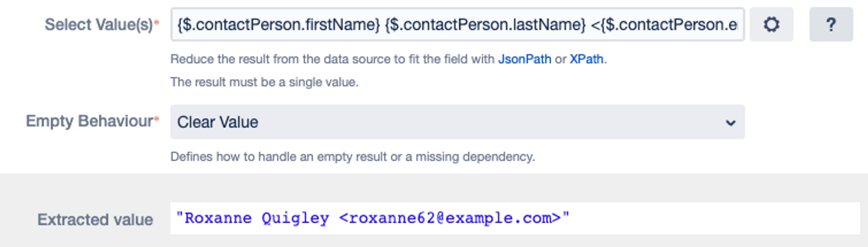Click the required asterisk beside Select Value(s)
The width and height of the screenshot is (868, 247).
point(157,22)
